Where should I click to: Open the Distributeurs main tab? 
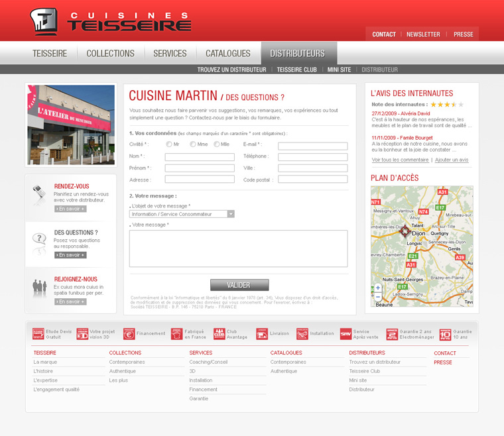[298, 53]
